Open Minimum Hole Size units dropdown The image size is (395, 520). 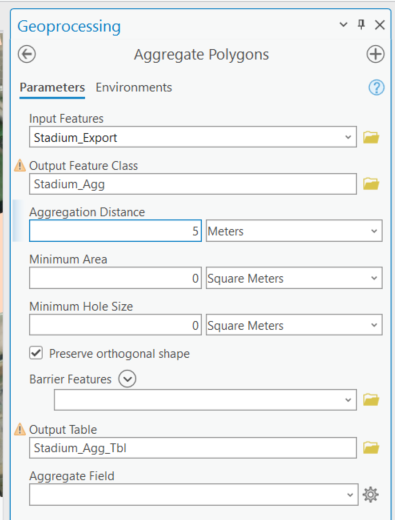pos(294,325)
